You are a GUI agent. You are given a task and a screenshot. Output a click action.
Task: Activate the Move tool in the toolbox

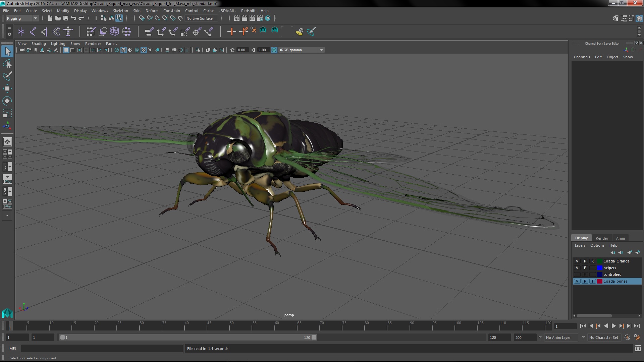click(7, 88)
